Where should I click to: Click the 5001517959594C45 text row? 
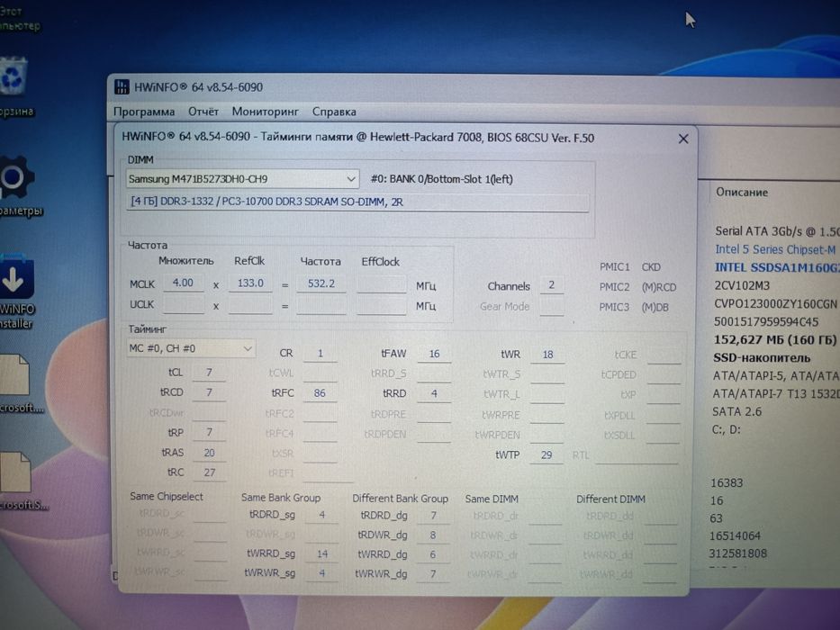pos(766,322)
